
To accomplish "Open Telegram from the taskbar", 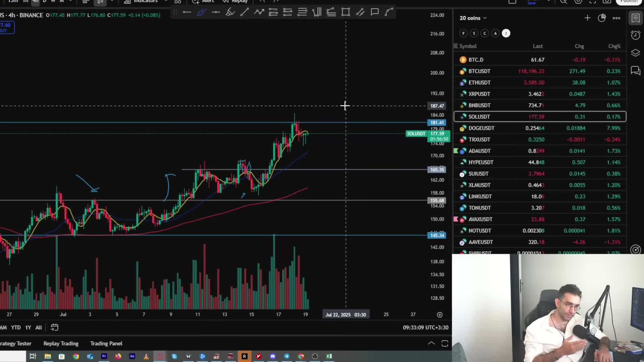I will 287,356.
